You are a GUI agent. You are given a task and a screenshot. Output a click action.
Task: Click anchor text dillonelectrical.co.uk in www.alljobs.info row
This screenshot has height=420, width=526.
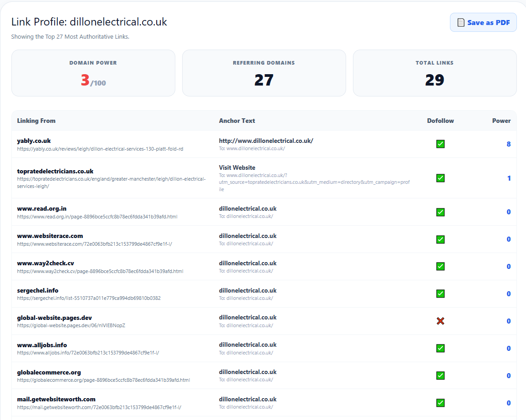click(248, 344)
